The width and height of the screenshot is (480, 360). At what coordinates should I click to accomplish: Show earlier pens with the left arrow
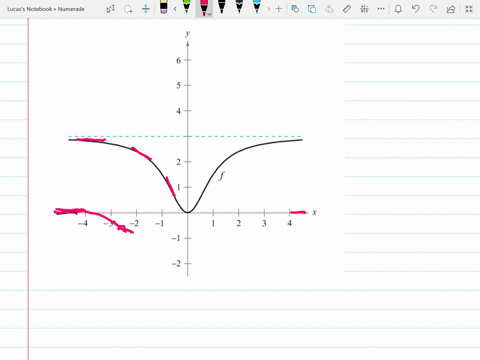[175, 9]
